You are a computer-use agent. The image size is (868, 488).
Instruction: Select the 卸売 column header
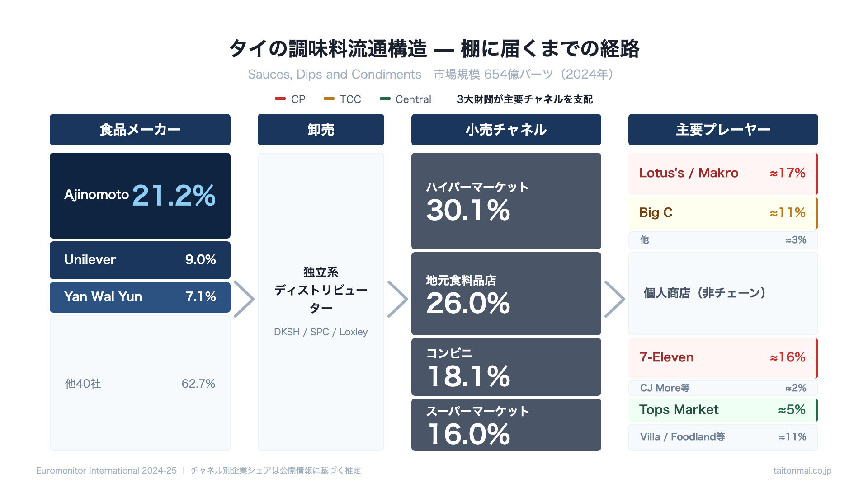click(321, 130)
